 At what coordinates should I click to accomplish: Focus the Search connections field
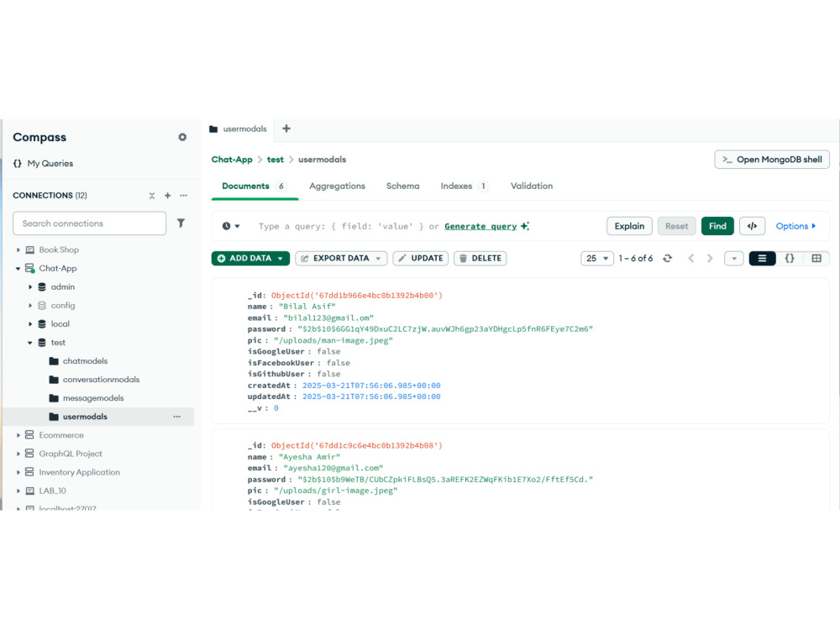pos(90,223)
